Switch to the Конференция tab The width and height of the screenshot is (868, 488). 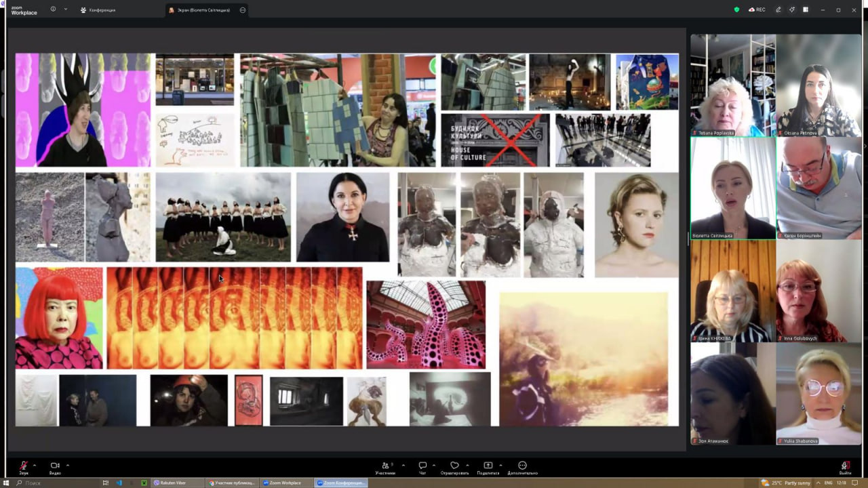tap(98, 10)
